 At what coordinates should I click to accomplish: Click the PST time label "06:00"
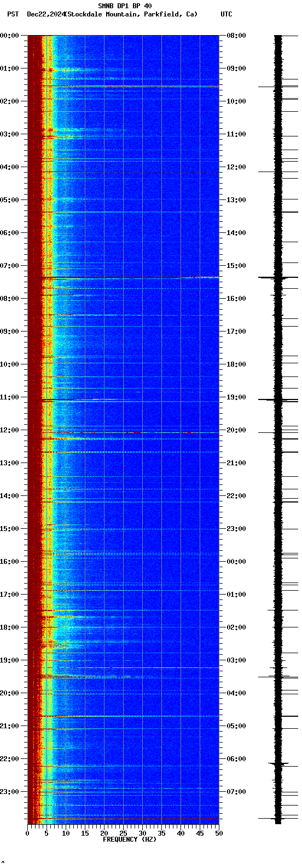click(9, 233)
